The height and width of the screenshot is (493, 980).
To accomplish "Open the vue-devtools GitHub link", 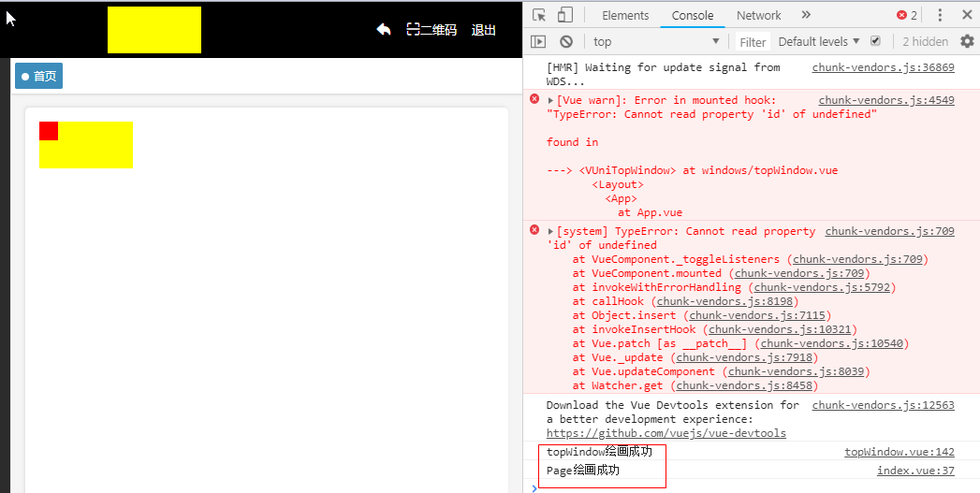I will [666, 433].
